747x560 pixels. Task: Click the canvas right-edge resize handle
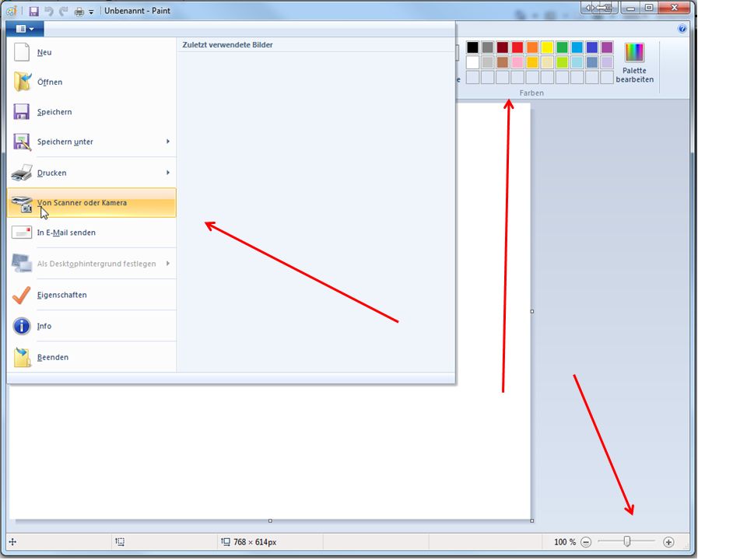532,311
